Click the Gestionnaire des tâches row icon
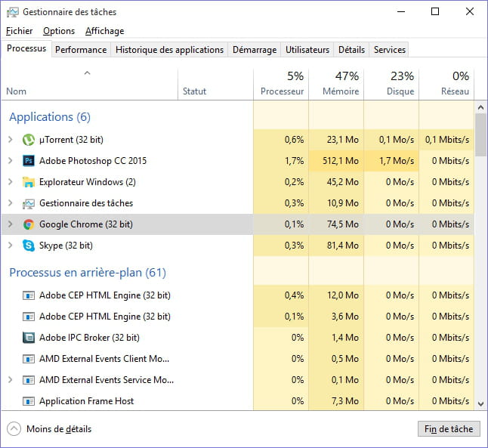Image resolution: width=488 pixels, height=448 pixels. tap(29, 204)
